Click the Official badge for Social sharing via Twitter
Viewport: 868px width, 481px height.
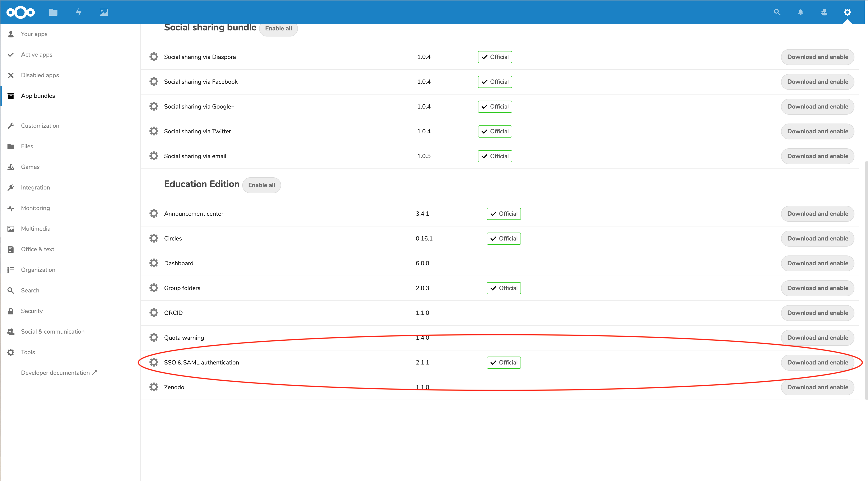pyautogui.click(x=495, y=131)
